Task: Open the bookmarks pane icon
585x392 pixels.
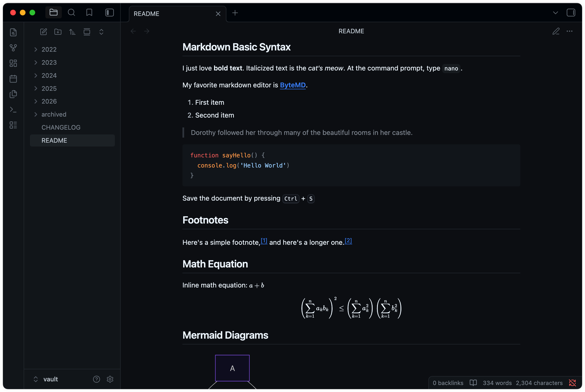Action: [x=89, y=13]
